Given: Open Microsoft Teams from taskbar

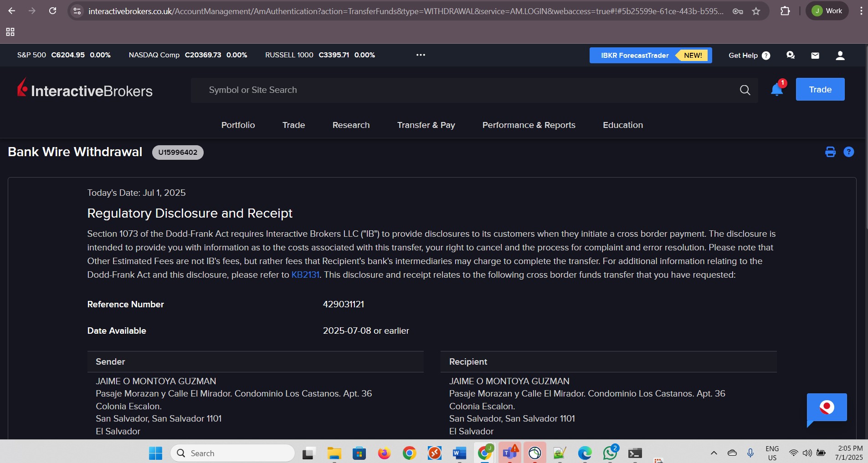Looking at the screenshot, I should tap(509, 453).
